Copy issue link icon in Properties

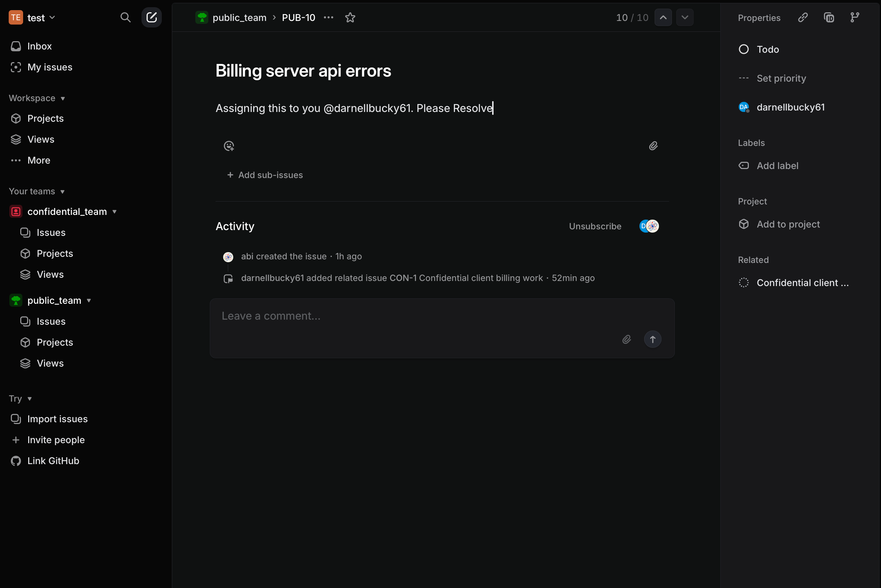[x=803, y=18]
